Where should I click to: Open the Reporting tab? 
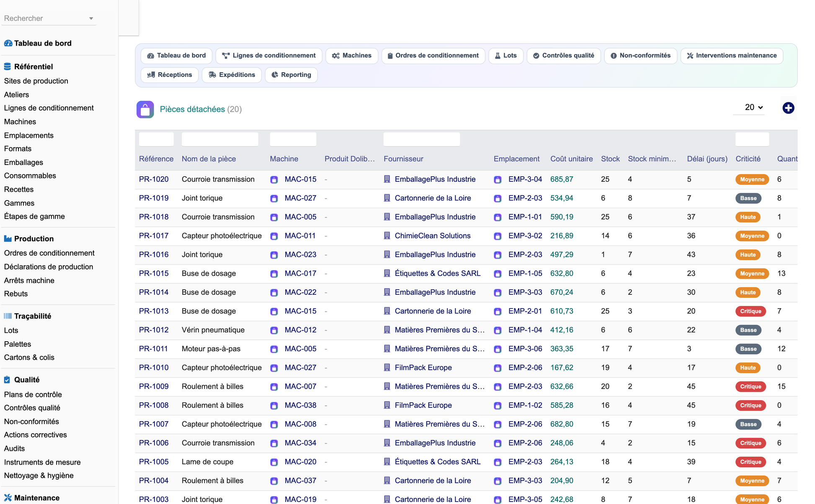click(x=291, y=75)
